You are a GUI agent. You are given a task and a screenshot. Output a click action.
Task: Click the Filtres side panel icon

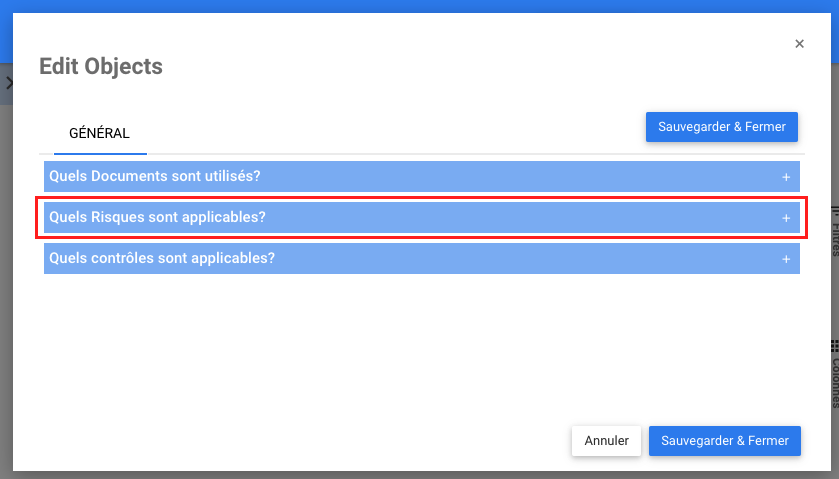click(x=833, y=210)
